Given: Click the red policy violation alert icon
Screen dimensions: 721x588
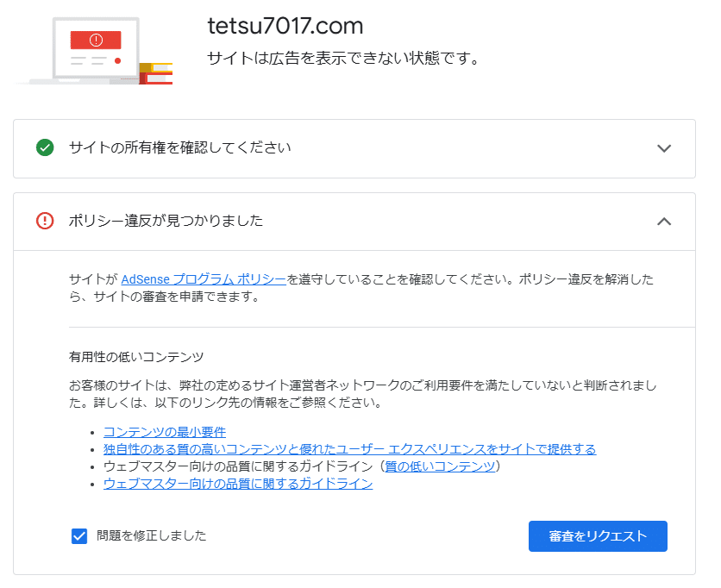Looking at the screenshot, I should 47,222.
